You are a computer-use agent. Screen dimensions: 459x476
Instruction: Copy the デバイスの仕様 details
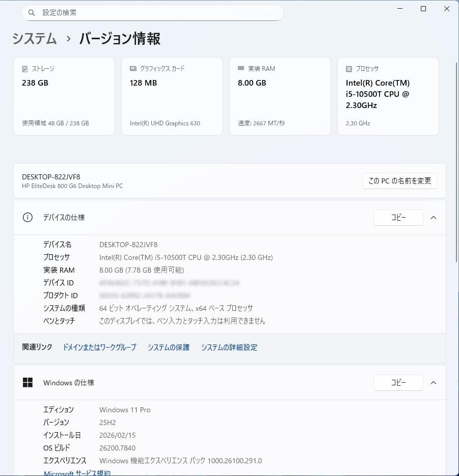click(x=398, y=217)
